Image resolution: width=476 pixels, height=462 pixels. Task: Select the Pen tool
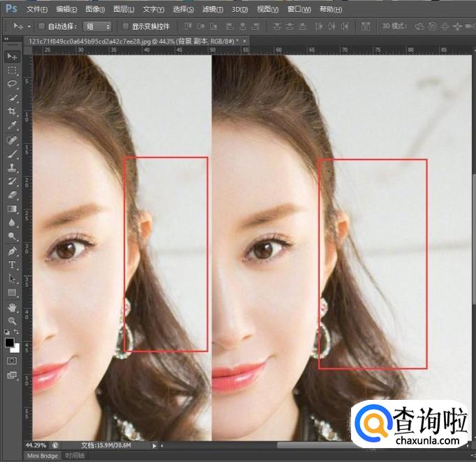tap(12, 251)
